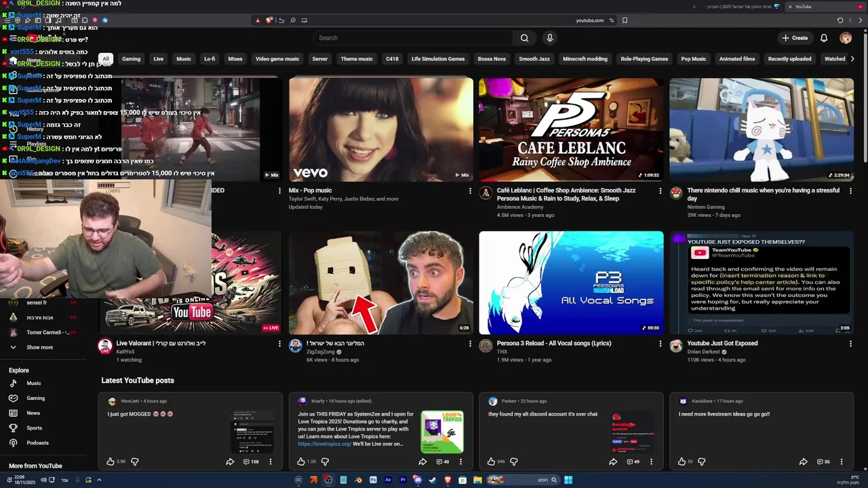Screen dimensions: 868x488
Task: Share Parkerr's post
Action: click(x=613, y=462)
